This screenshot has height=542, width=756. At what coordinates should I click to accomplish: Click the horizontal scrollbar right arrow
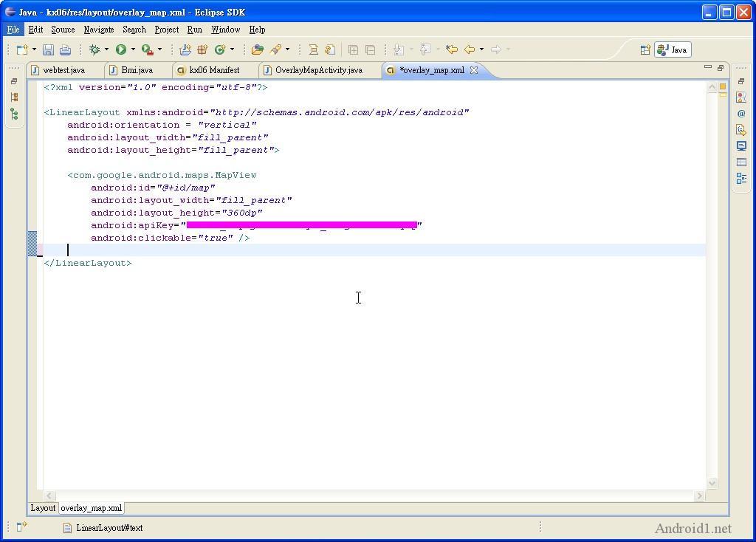(x=699, y=495)
